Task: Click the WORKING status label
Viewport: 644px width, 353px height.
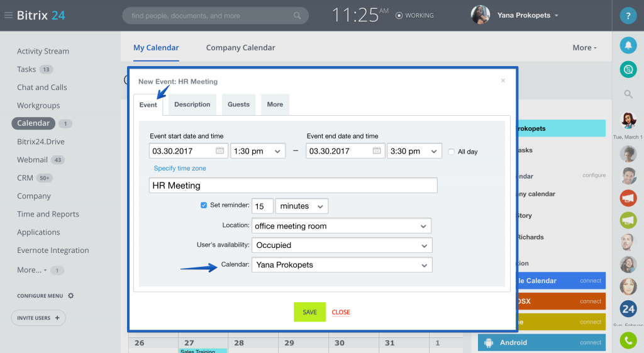Action: pos(419,16)
